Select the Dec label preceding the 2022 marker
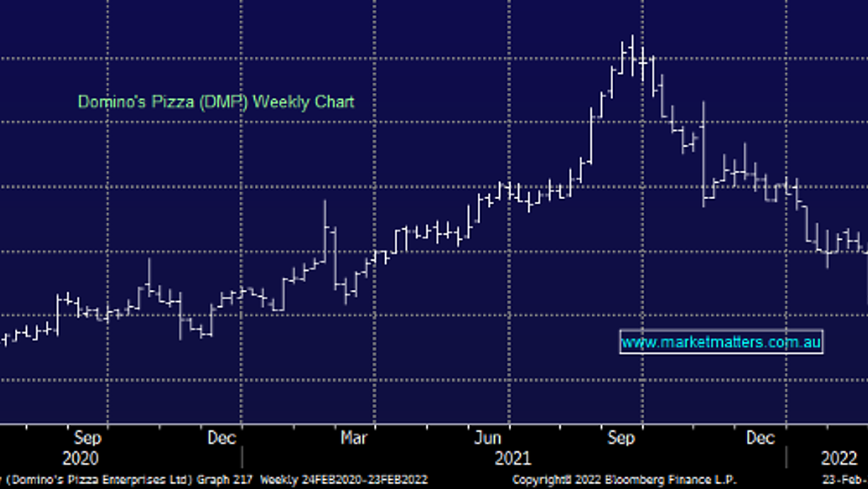This screenshot has height=489, width=868. pyautogui.click(x=761, y=438)
